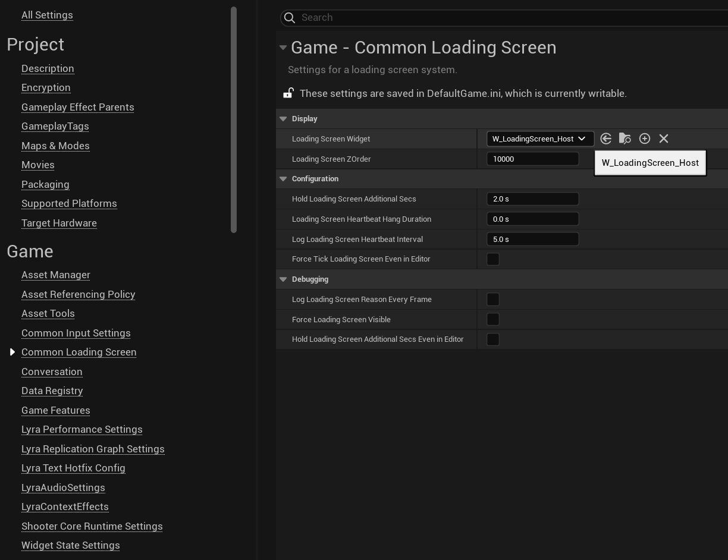Image resolution: width=728 pixels, height=560 pixels.
Task: Collapse the Game - Common Loading Screen header
Action: pyautogui.click(x=283, y=48)
